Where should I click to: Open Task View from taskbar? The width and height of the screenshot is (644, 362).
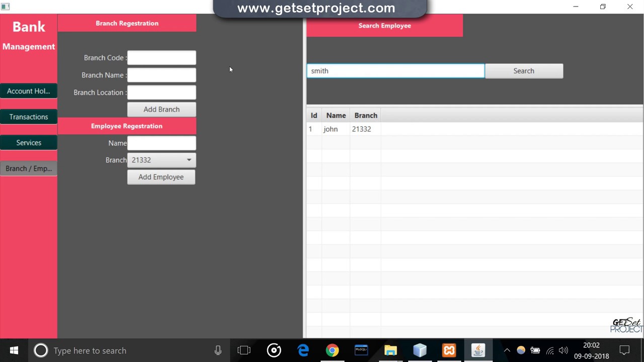244,350
